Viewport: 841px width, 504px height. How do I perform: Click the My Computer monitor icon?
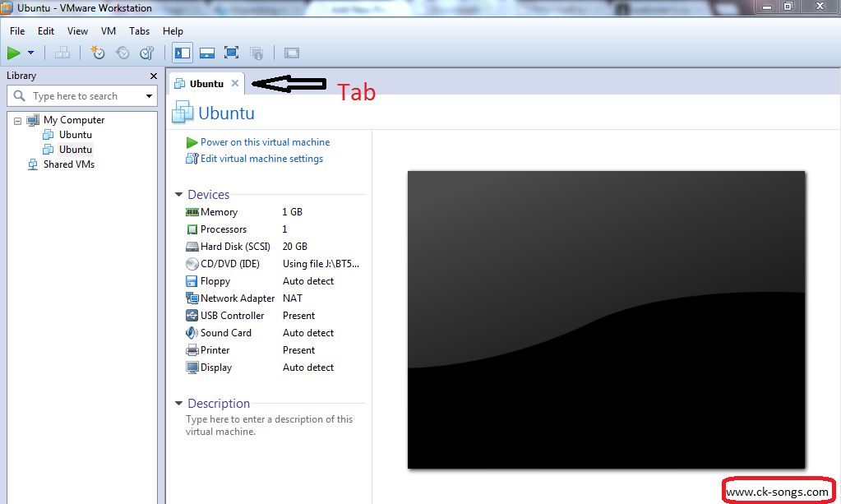(33, 120)
